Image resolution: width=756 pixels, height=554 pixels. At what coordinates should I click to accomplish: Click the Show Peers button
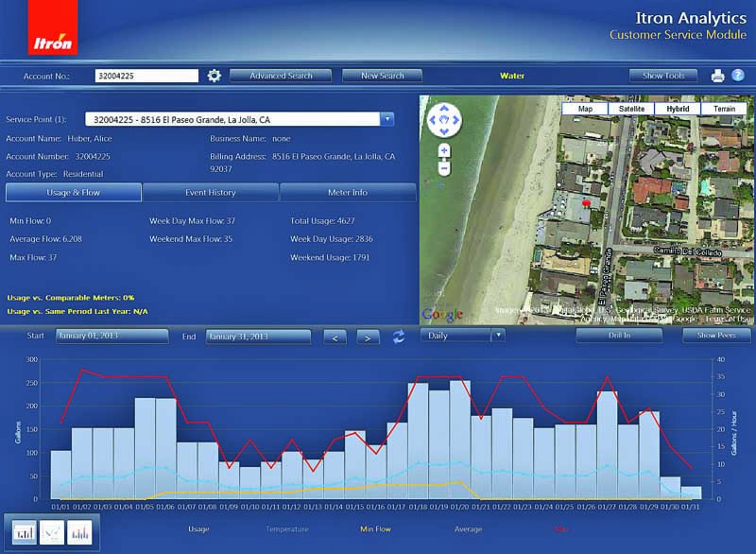(716, 335)
